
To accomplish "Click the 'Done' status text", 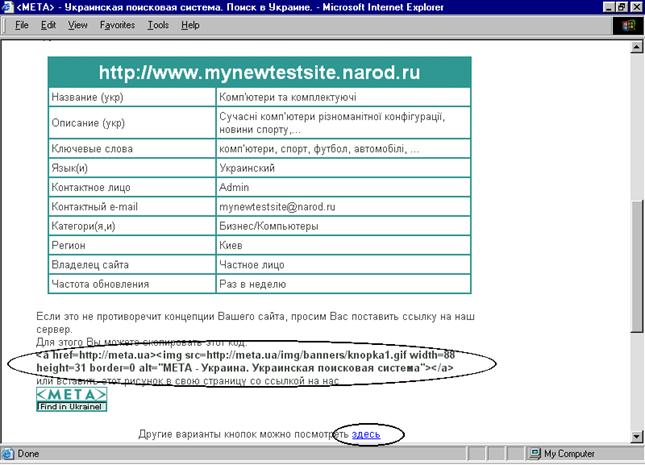I will (28, 454).
